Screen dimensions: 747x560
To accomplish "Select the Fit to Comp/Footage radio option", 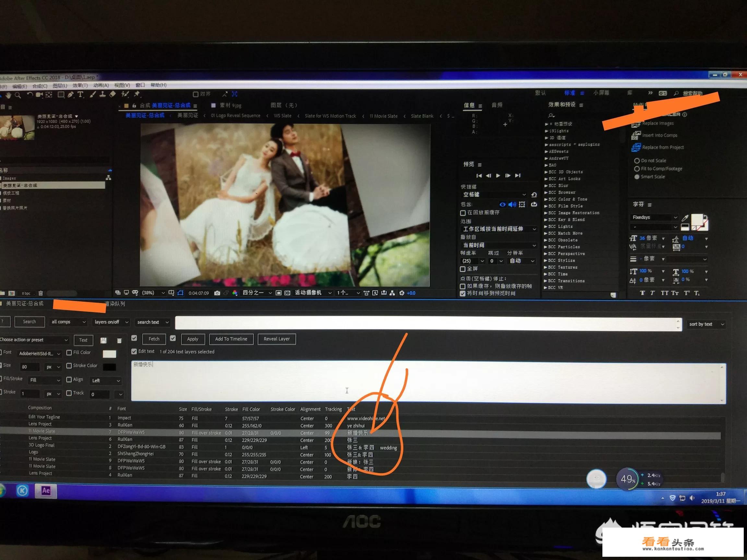I will tap(637, 169).
